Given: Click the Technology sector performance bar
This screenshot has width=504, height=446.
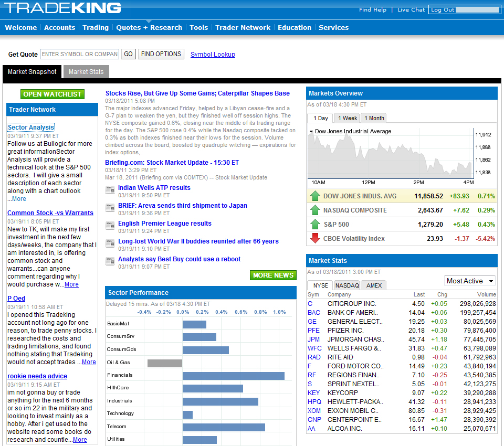Looking at the screenshot, I should click(x=188, y=415).
